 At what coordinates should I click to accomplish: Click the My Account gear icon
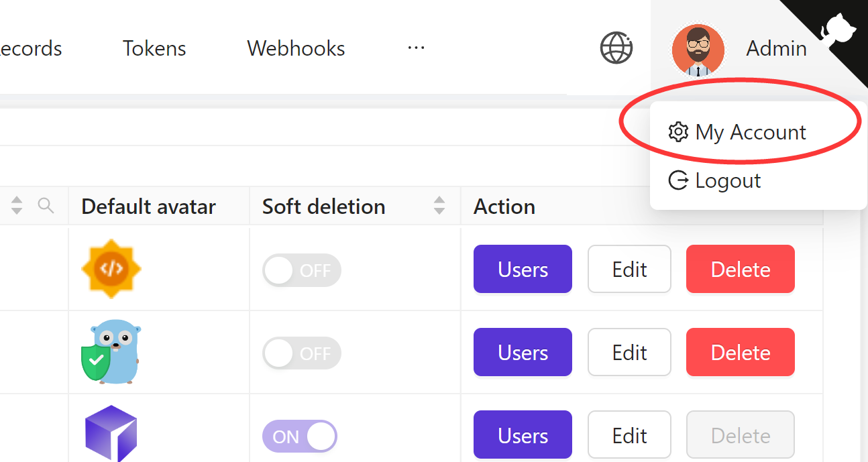point(678,131)
